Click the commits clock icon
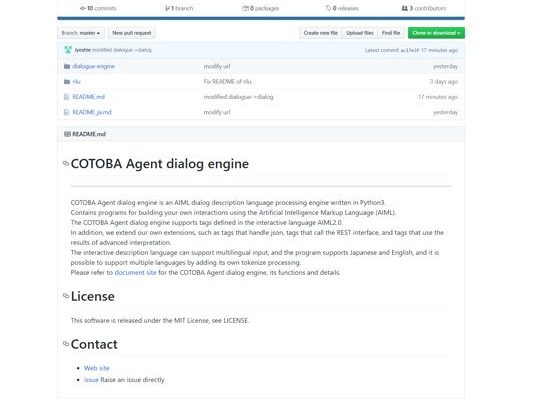 click(83, 8)
